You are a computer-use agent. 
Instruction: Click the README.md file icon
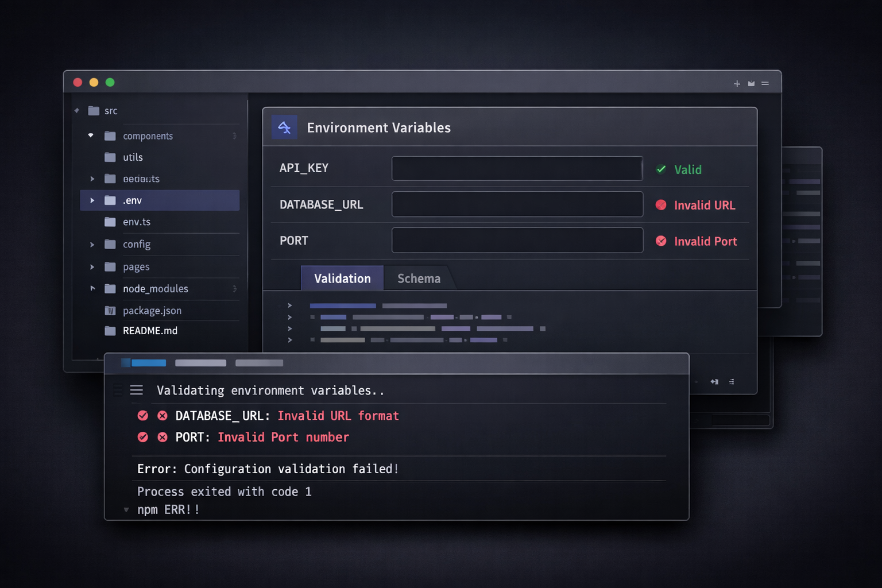click(x=110, y=331)
